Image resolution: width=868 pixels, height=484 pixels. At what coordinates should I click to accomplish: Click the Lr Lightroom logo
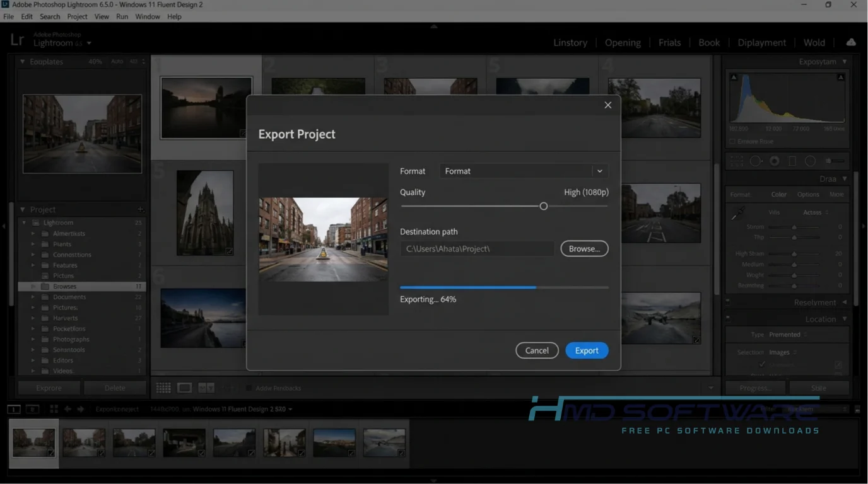(17, 40)
